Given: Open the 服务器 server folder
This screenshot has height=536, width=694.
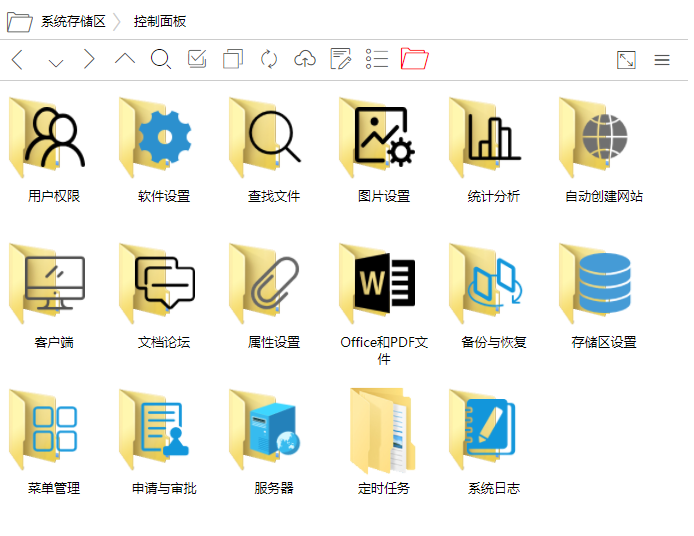Looking at the screenshot, I should pyautogui.click(x=265, y=429).
